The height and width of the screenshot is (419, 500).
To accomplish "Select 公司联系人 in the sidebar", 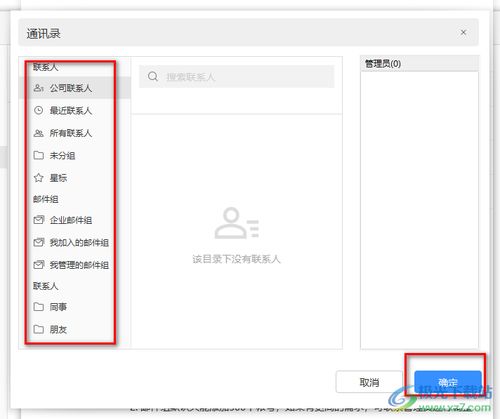I will (74, 88).
